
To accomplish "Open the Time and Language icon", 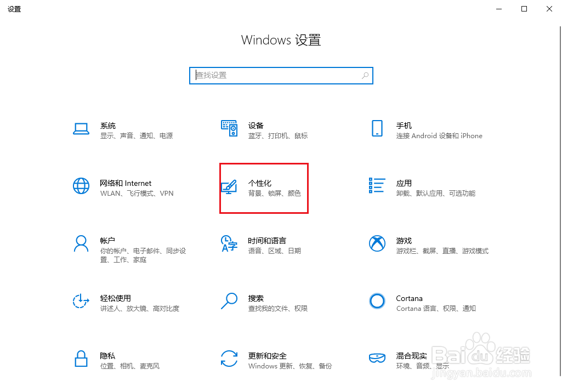I will (x=229, y=243).
